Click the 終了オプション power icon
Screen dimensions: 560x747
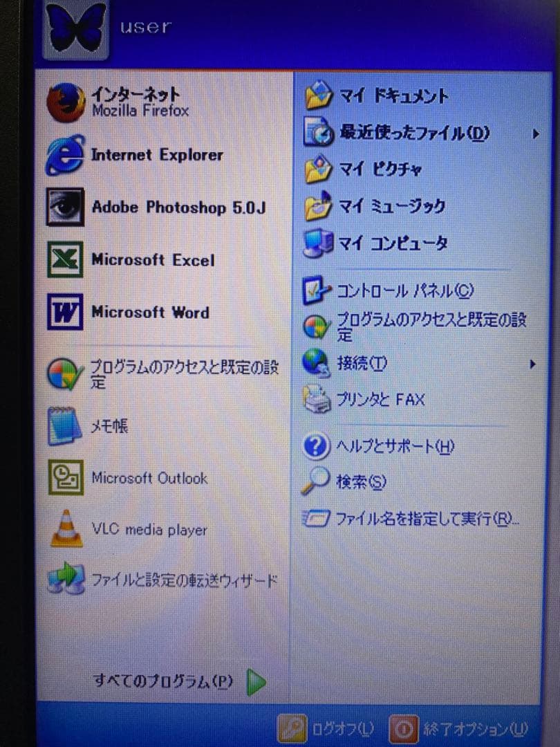coord(404,729)
